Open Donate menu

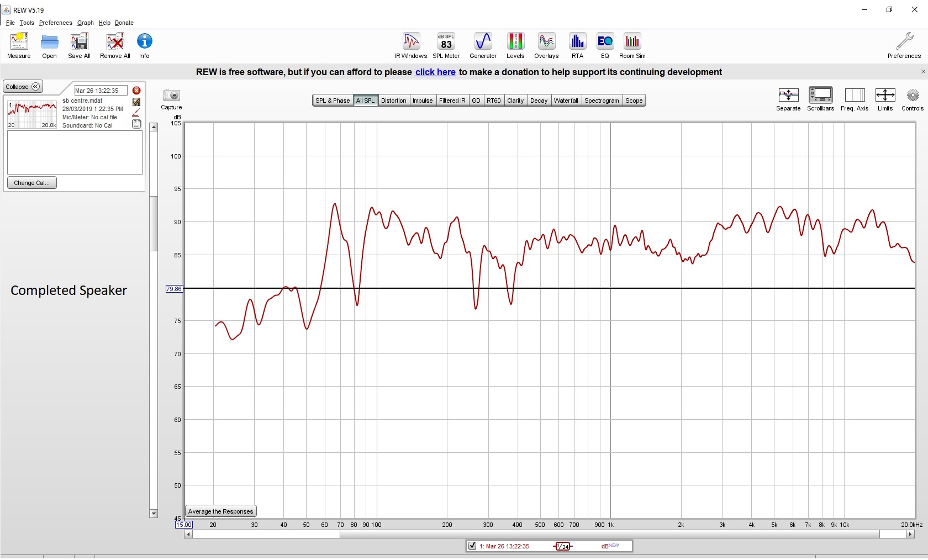click(124, 23)
